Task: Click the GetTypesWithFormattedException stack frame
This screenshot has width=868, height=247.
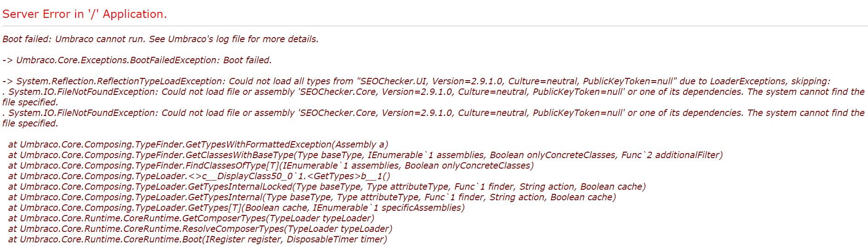Action: click(x=198, y=144)
